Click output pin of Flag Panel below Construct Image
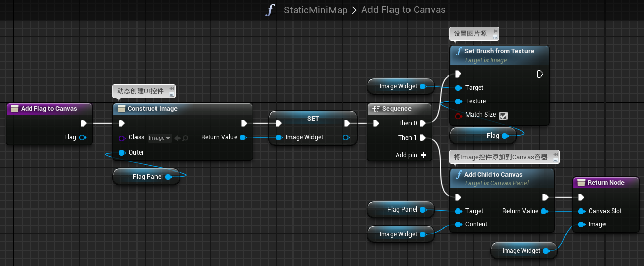This screenshot has width=644, height=266. [x=168, y=177]
